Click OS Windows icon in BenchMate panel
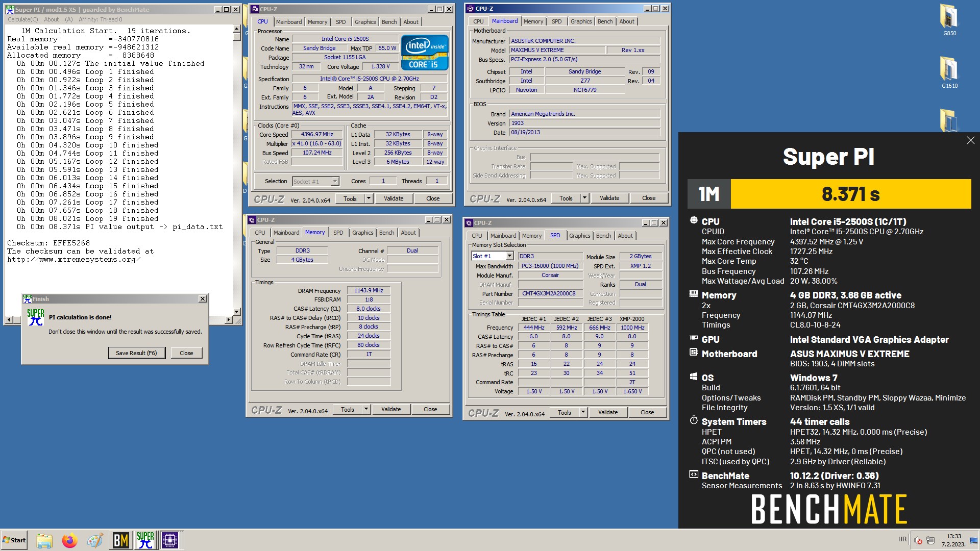The height and width of the screenshot is (551, 980). point(694,377)
